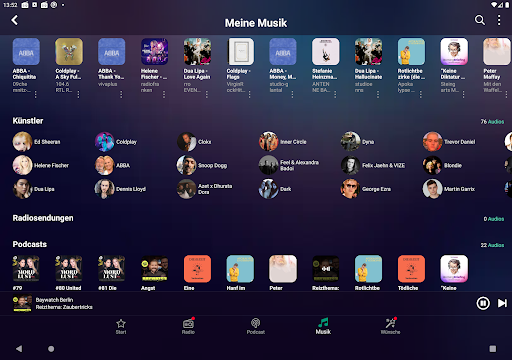Open artist Snoop Dogg
This screenshot has height=360, width=512.
click(202, 165)
